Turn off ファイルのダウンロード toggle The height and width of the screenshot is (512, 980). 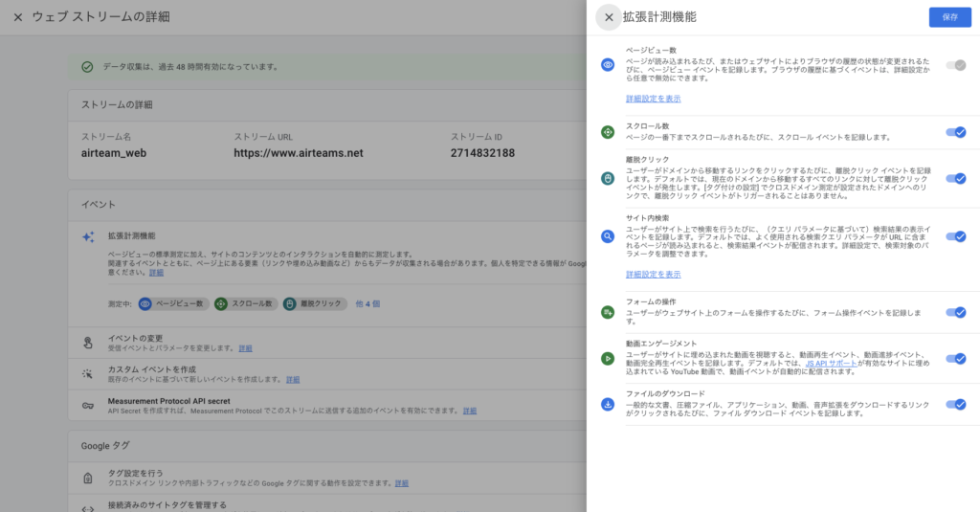click(x=955, y=404)
